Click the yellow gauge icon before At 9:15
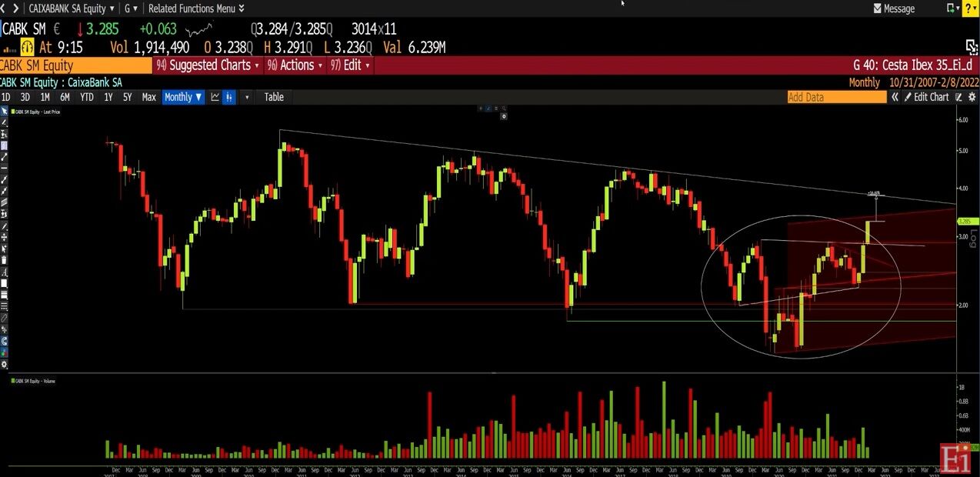This screenshot has width=980, height=477. pyautogui.click(x=28, y=47)
